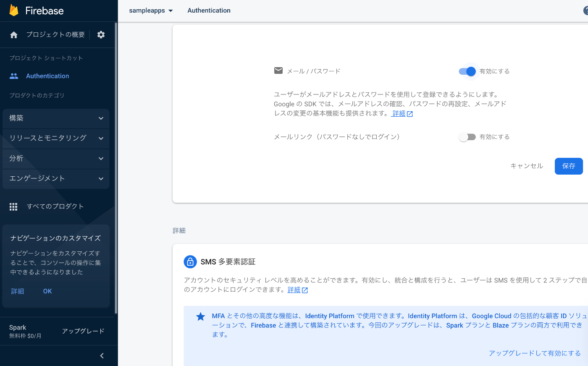The height and width of the screenshot is (366, 588).
Task: Open project settings gear icon
Action: coord(101,35)
